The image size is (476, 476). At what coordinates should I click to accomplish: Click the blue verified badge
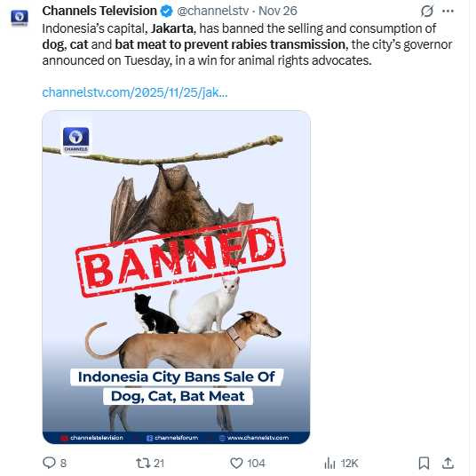click(x=166, y=12)
